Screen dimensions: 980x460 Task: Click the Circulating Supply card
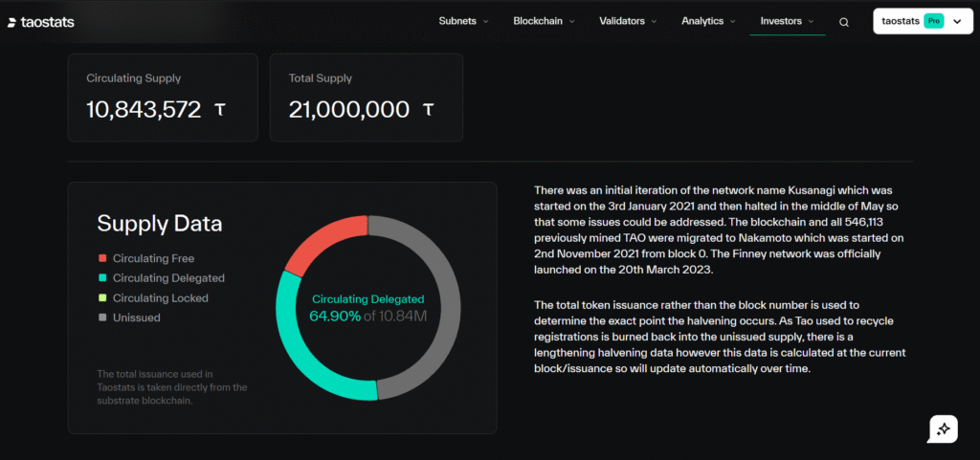pyautogui.click(x=162, y=98)
